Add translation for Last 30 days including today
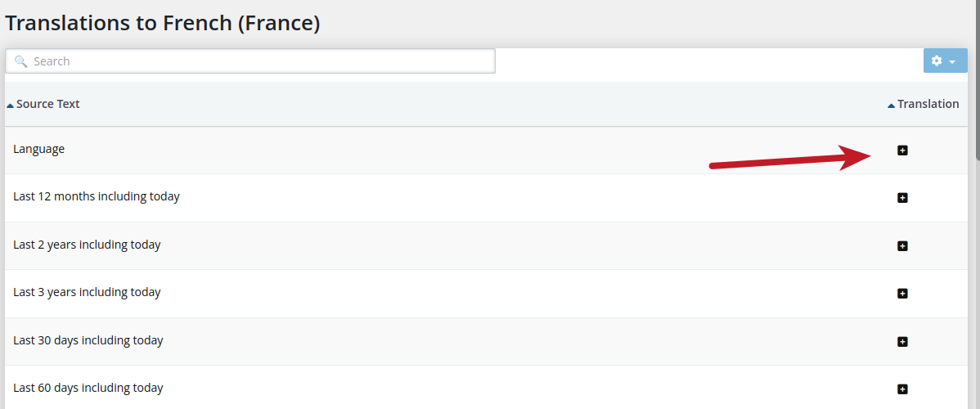 point(902,341)
